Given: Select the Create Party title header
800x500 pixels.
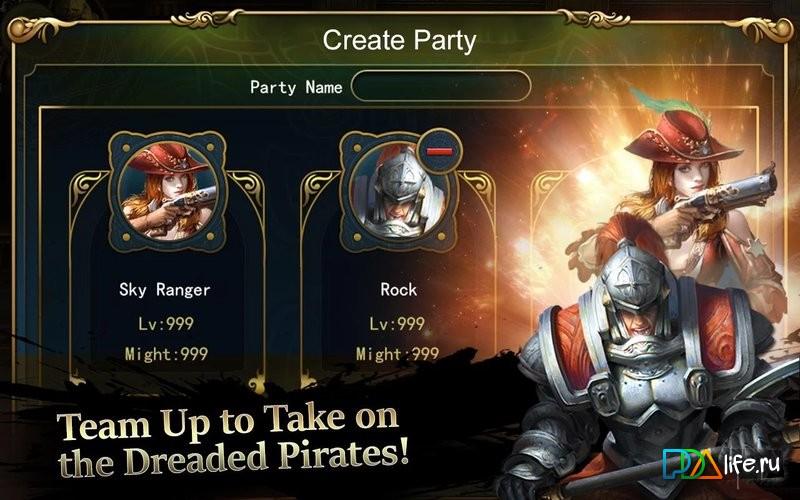Looking at the screenshot, I should [x=399, y=41].
